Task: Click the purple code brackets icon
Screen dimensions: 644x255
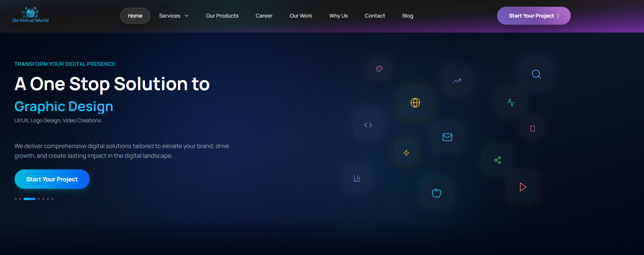Action: pyautogui.click(x=368, y=125)
